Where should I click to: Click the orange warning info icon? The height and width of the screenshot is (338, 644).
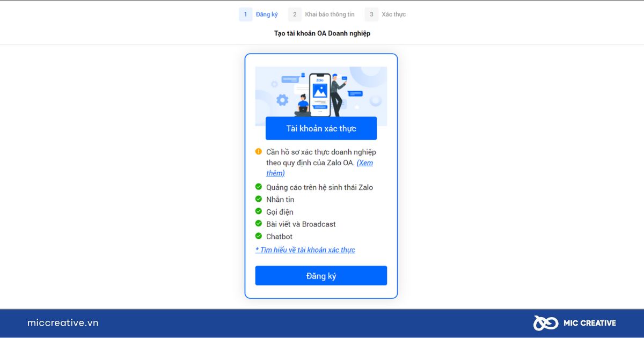(x=259, y=151)
